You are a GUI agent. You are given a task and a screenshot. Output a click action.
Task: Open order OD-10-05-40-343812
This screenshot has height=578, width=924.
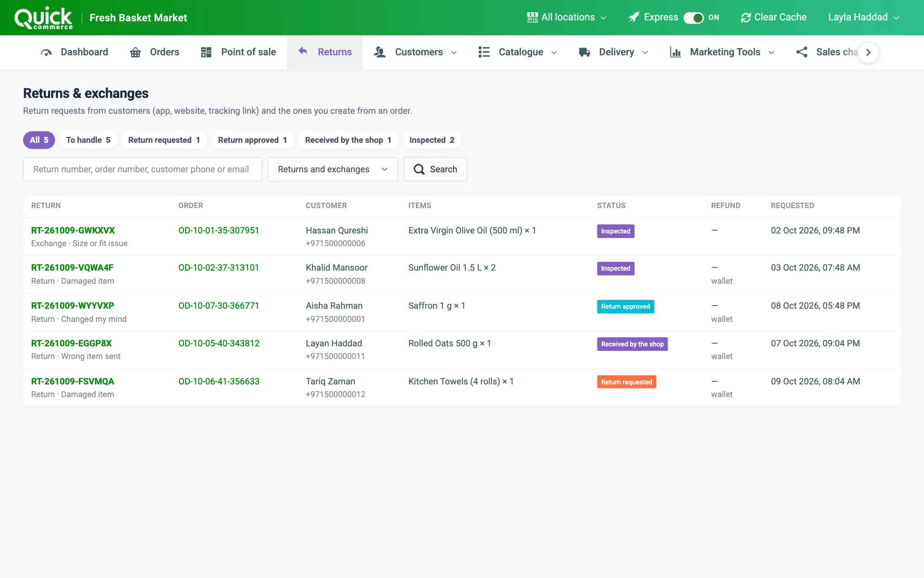tap(219, 343)
